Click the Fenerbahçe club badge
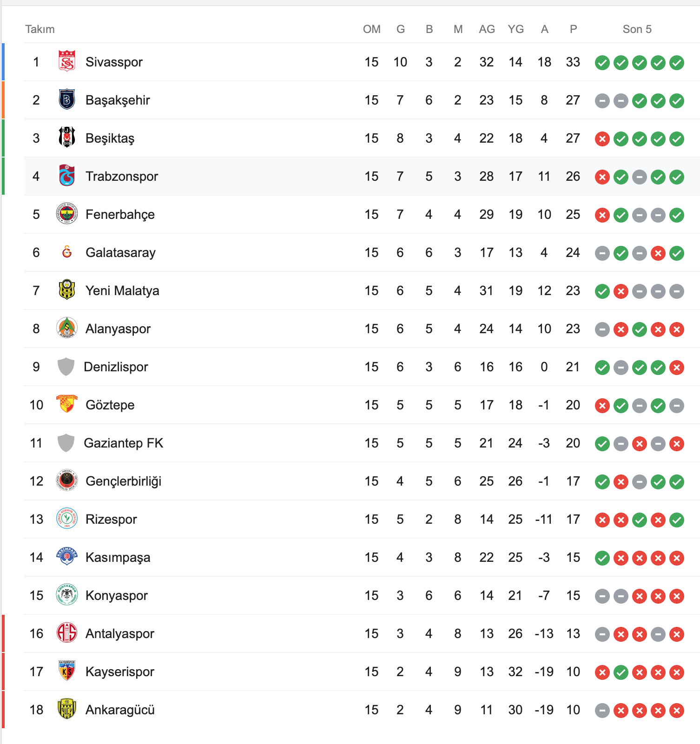 coord(67,214)
